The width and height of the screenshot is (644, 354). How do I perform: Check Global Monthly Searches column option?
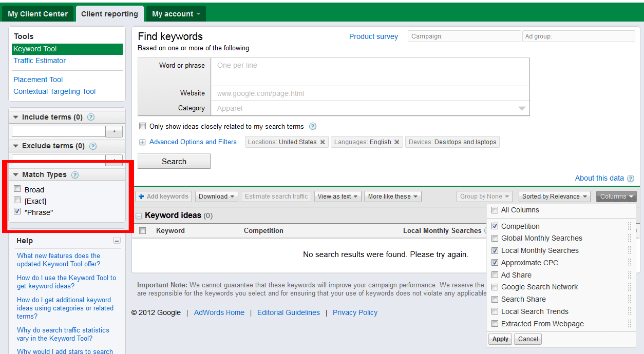pyautogui.click(x=495, y=238)
